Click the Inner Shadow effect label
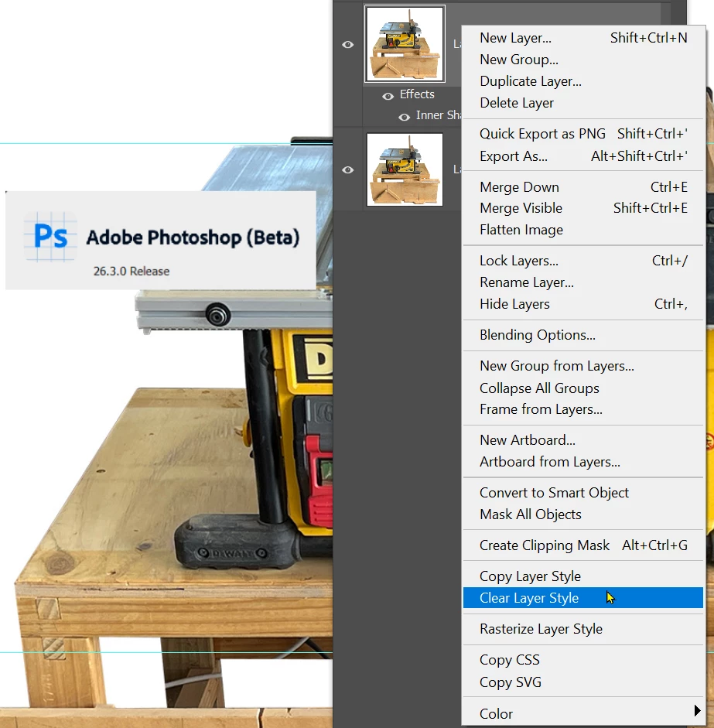This screenshot has width=714, height=728. tap(439, 115)
